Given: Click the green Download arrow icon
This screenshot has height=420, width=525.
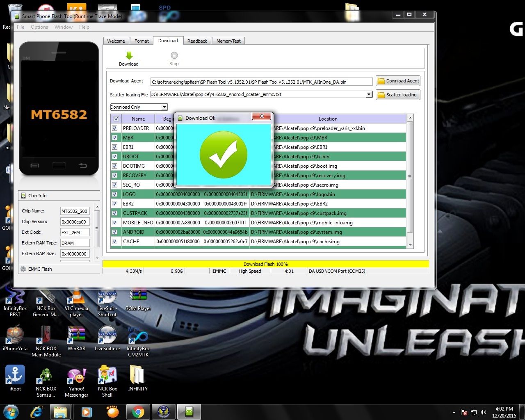Looking at the screenshot, I should 129,56.
